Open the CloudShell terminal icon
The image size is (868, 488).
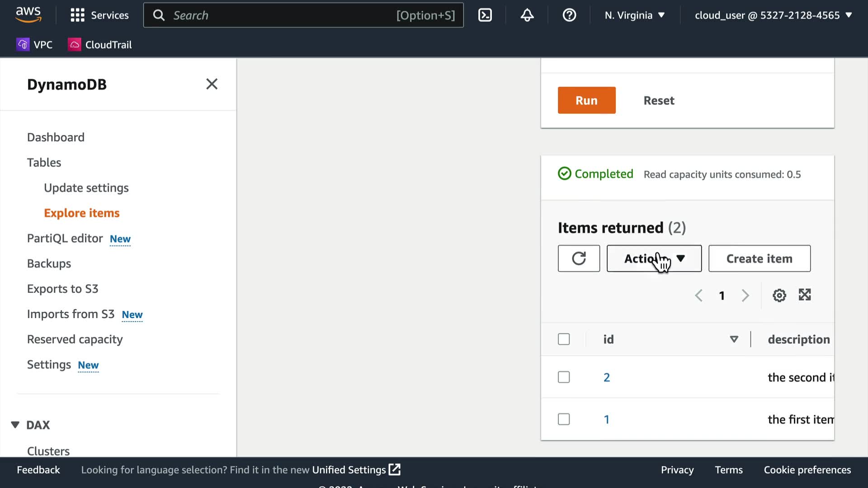[485, 15]
